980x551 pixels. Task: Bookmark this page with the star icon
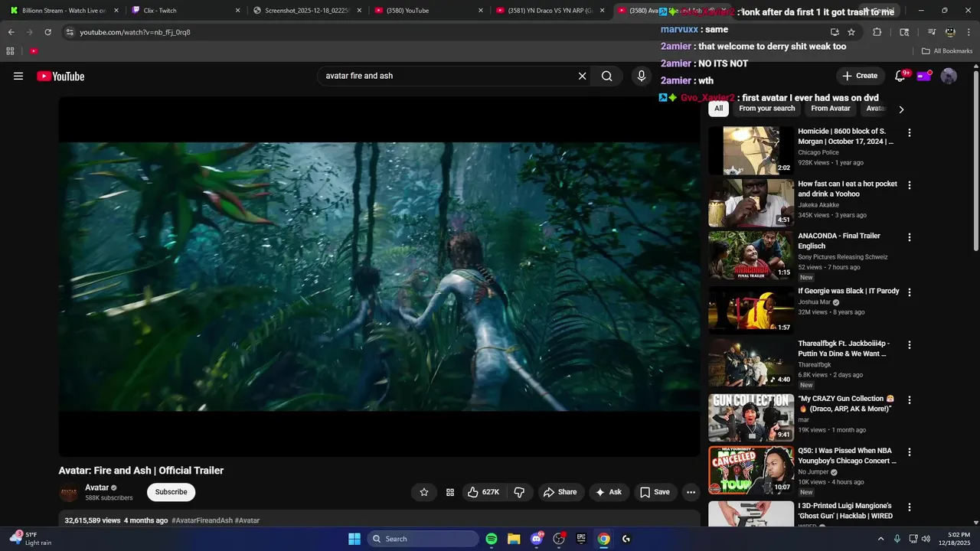point(851,32)
